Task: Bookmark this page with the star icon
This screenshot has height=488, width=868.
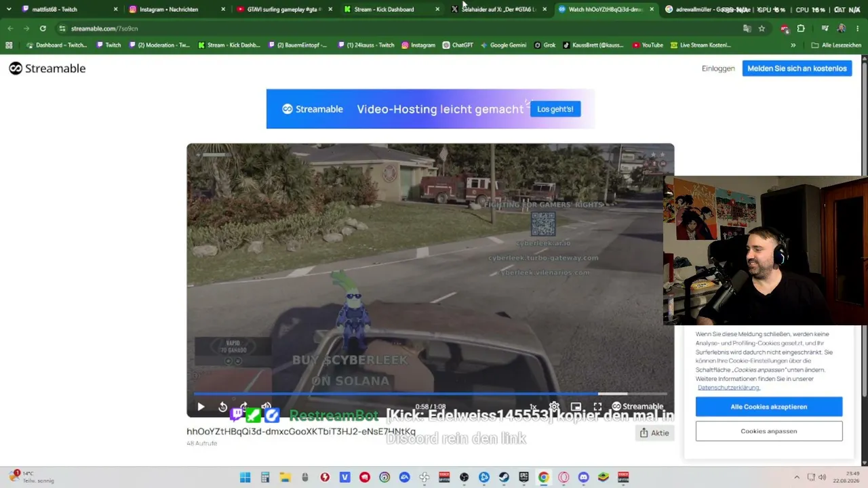Action: pos(762,28)
